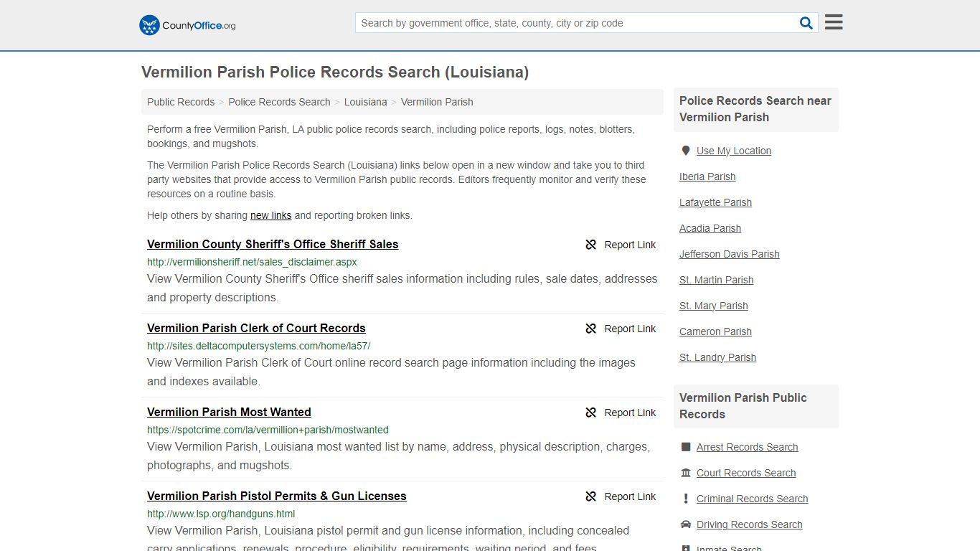Go to Acadia Parish
Image resolution: width=980 pixels, height=551 pixels.
(710, 228)
